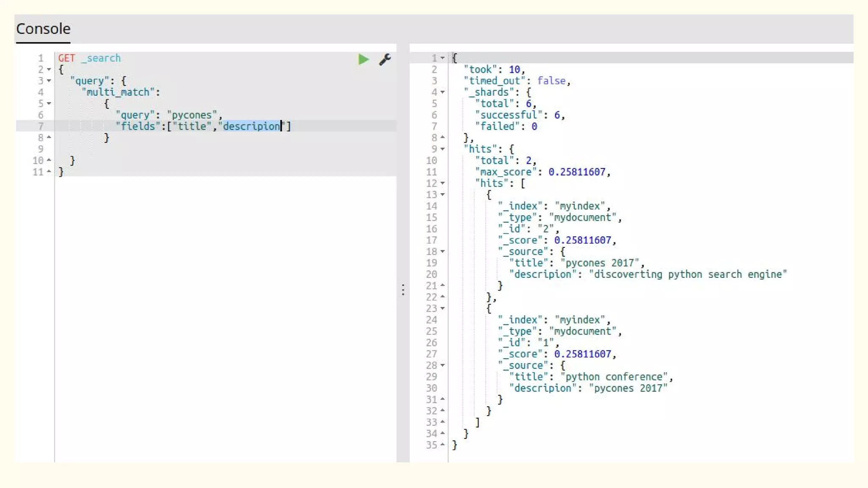Viewport: 868px width, 488px height.
Task: Collapse response root object at line 1
Action: point(442,58)
